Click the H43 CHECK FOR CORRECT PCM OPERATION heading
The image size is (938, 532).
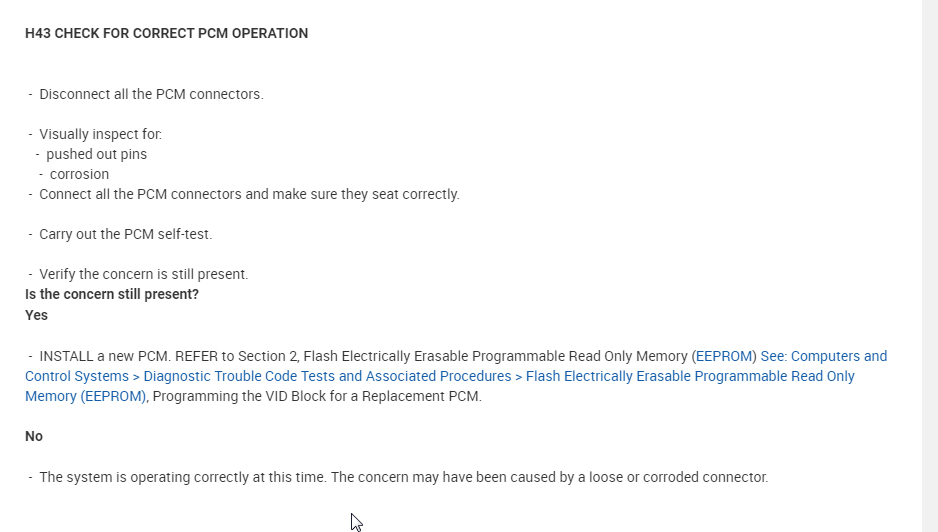pos(166,33)
